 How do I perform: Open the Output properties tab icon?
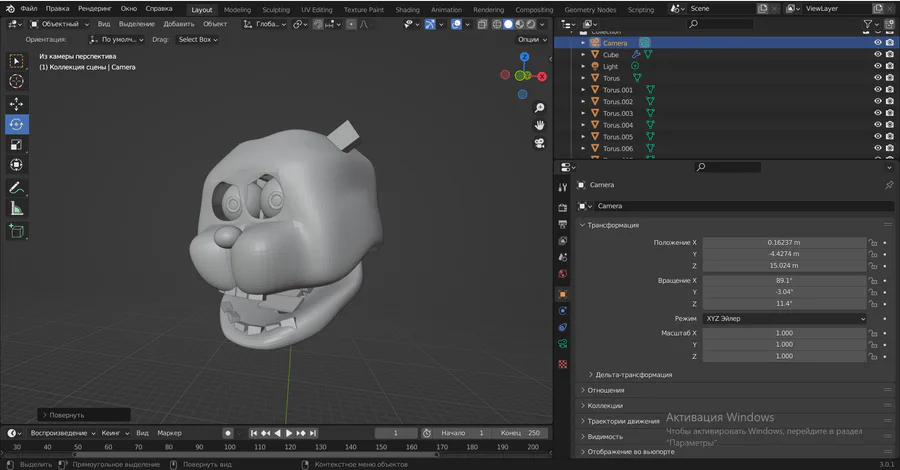pos(562,224)
